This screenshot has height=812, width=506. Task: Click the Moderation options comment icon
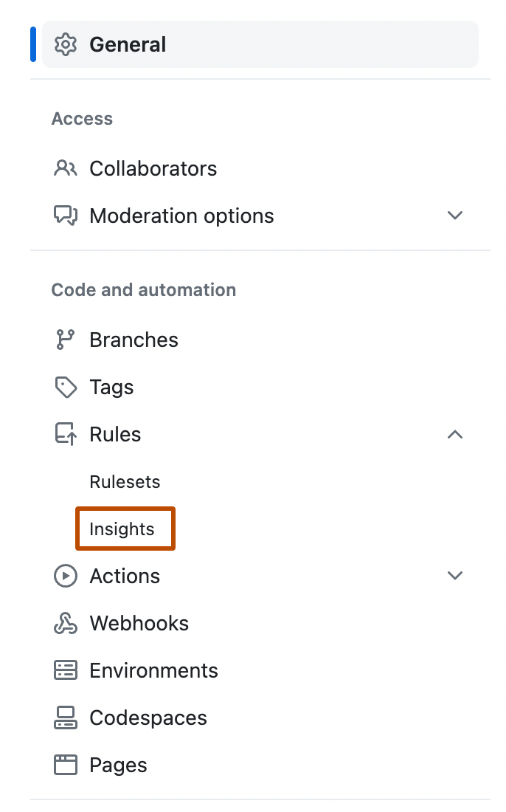[66, 216]
